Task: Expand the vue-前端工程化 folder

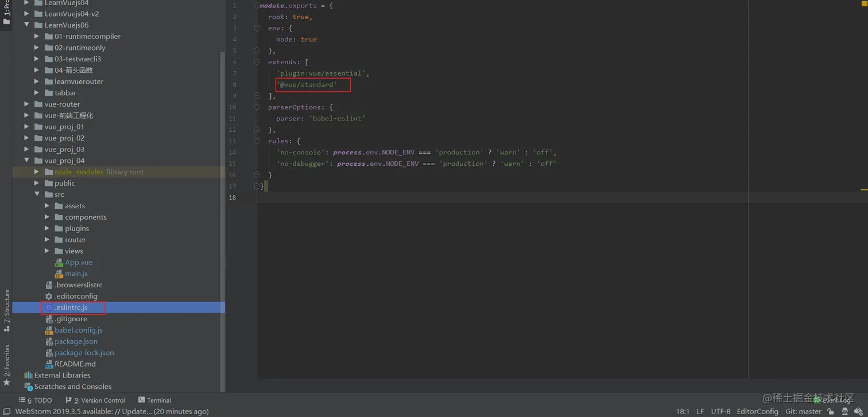Action: [27, 115]
